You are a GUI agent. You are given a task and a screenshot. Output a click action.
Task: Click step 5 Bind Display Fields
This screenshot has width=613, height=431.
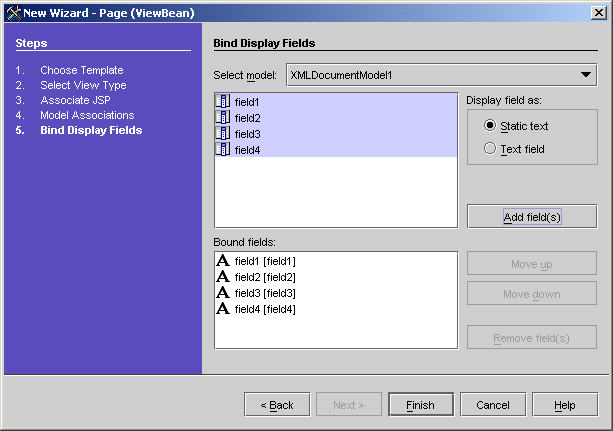click(91, 130)
